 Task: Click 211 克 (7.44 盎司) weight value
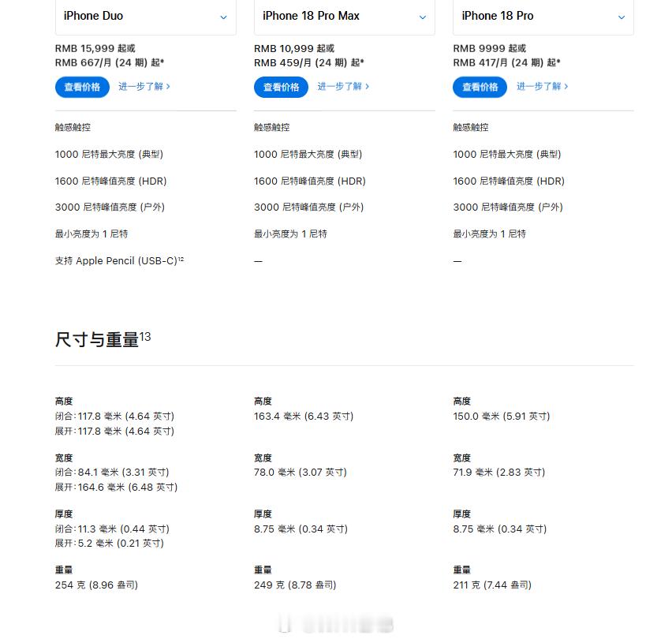point(492,585)
